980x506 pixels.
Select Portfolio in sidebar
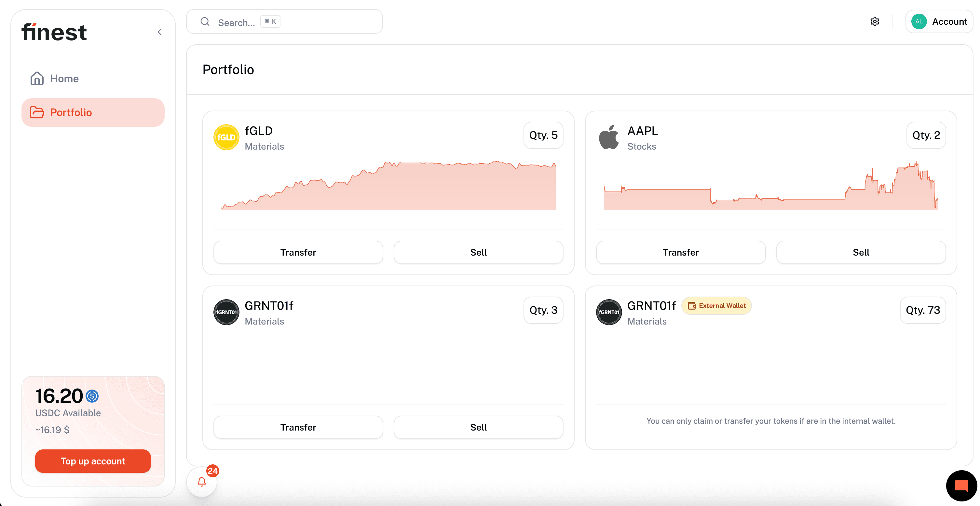[x=71, y=113]
